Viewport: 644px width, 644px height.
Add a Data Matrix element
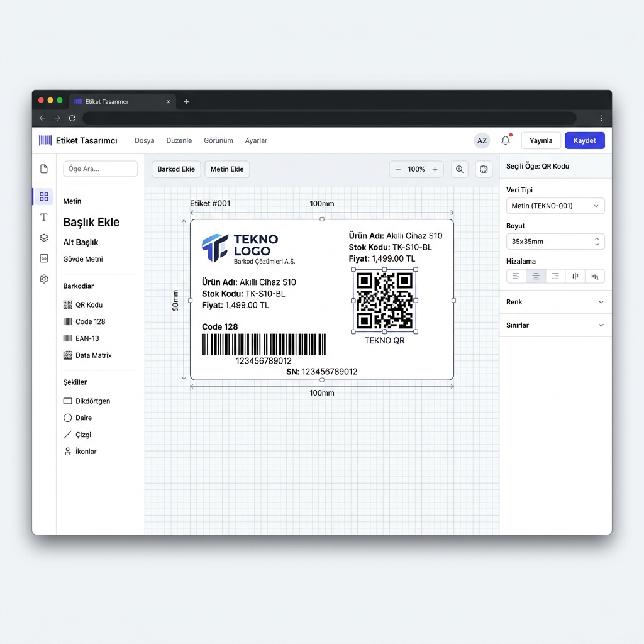[88, 355]
